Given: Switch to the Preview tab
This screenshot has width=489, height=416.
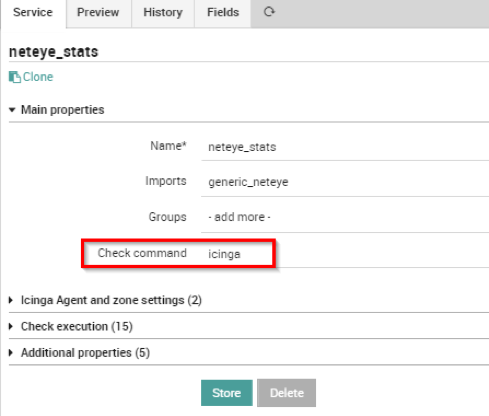Looking at the screenshot, I should click(98, 13).
